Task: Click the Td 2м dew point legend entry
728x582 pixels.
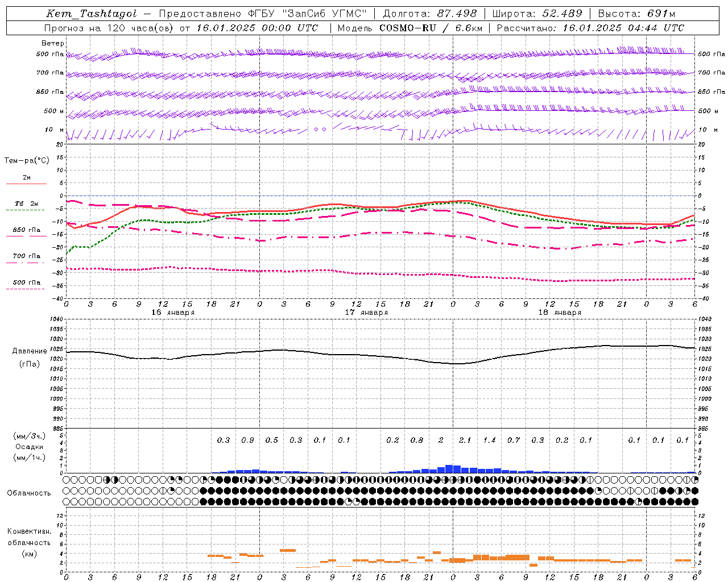Action: coord(27,203)
